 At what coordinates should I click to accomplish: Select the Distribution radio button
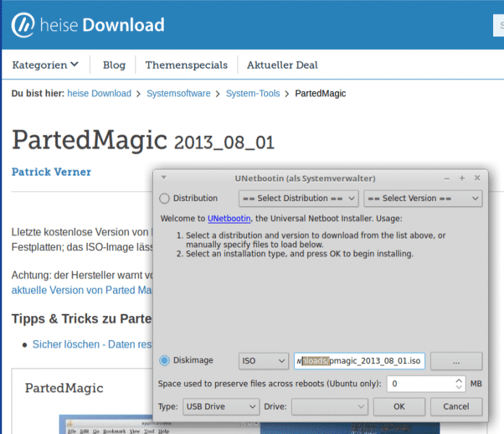click(165, 198)
